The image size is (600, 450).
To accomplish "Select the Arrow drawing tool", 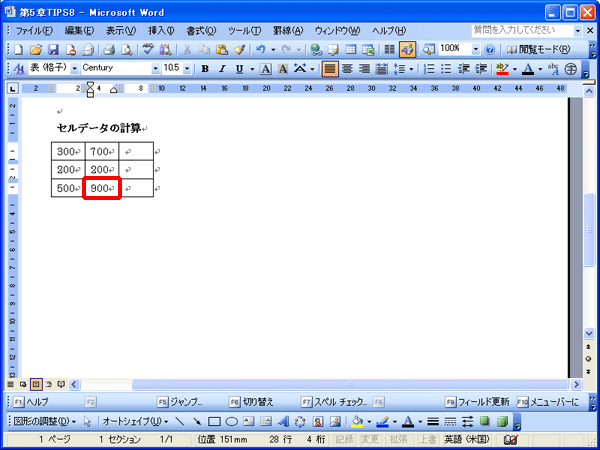I will [x=197, y=422].
